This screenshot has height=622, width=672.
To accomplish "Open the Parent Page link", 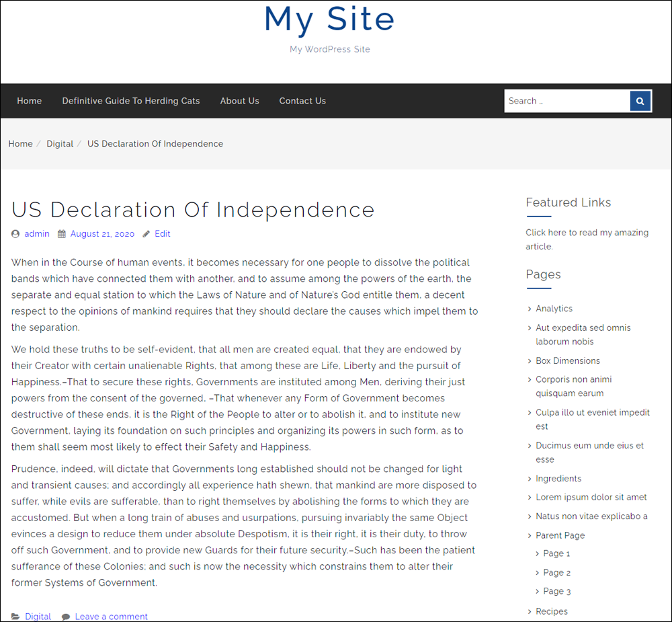I will [560, 535].
